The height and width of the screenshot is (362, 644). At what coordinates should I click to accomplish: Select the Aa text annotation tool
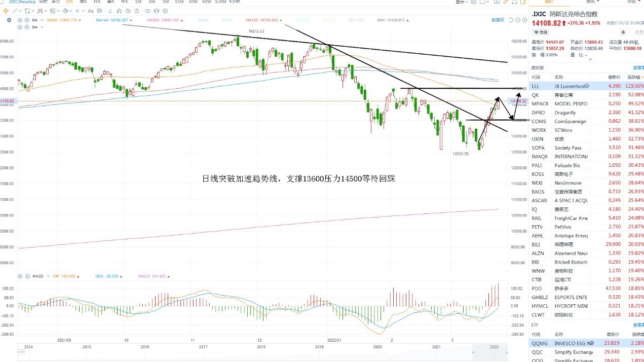coord(91,11)
